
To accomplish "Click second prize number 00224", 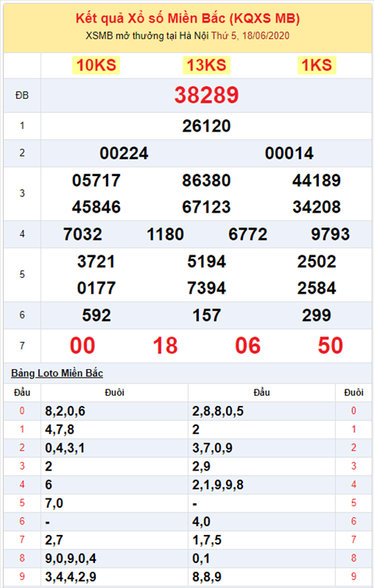I will click(x=124, y=153).
